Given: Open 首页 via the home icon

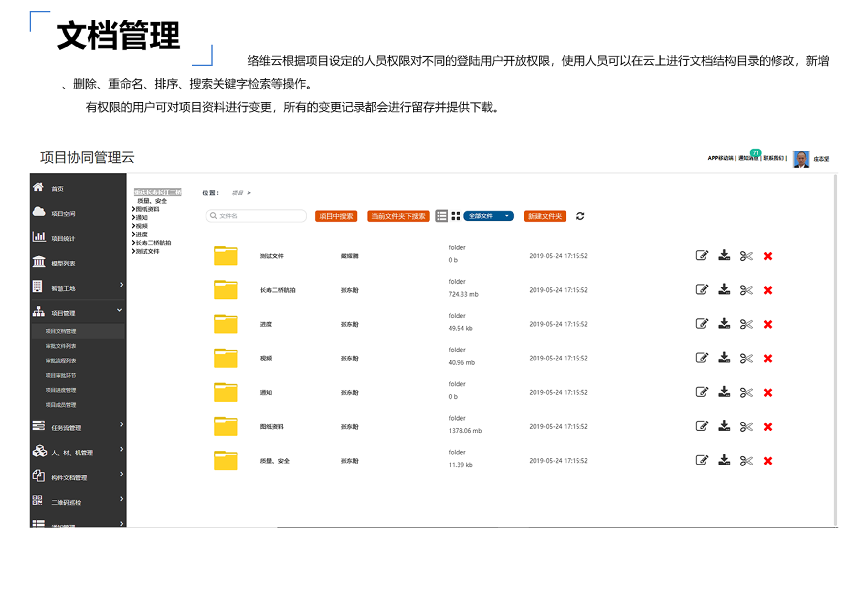Looking at the screenshot, I should pyautogui.click(x=38, y=187).
